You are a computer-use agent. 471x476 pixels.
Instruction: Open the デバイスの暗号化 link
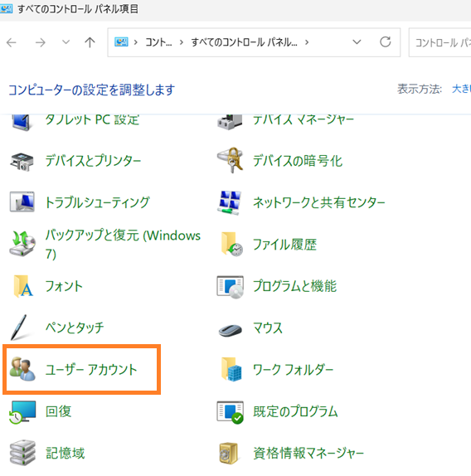point(298,161)
